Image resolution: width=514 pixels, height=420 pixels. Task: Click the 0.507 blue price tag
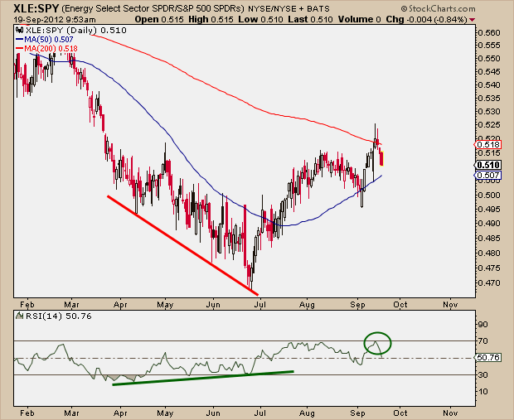pos(487,176)
